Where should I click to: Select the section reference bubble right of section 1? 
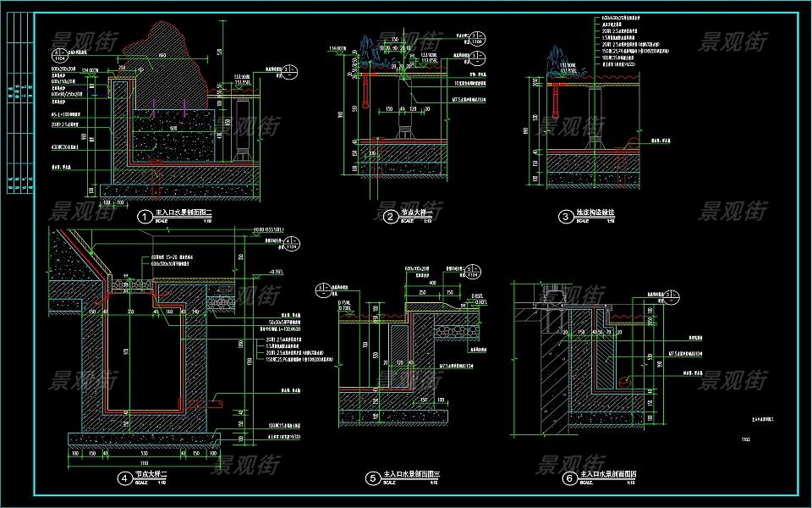pyautogui.click(x=288, y=71)
